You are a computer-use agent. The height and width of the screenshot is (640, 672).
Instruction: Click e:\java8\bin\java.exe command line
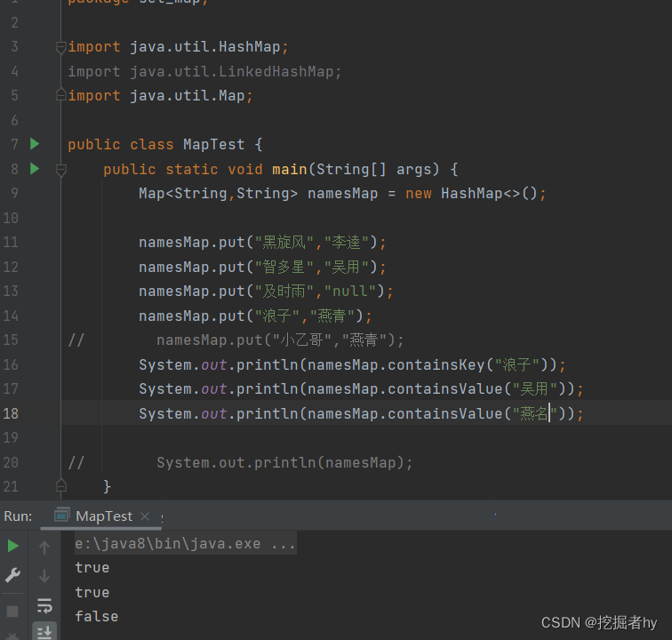(185, 543)
